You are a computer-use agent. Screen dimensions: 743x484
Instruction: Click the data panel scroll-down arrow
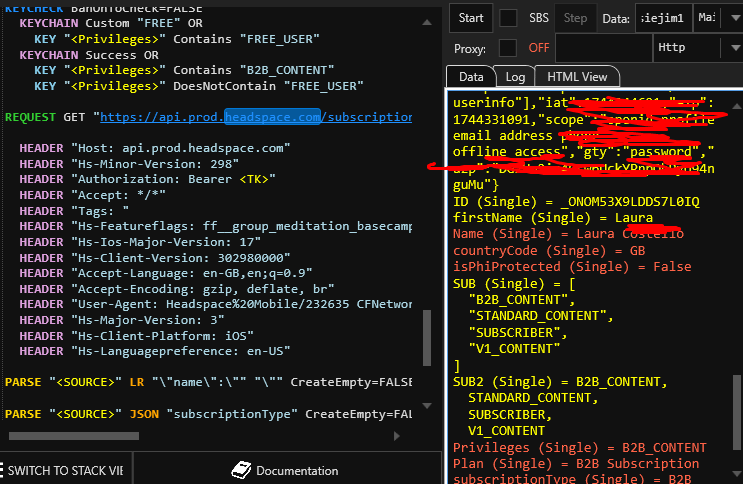tap(736, 474)
